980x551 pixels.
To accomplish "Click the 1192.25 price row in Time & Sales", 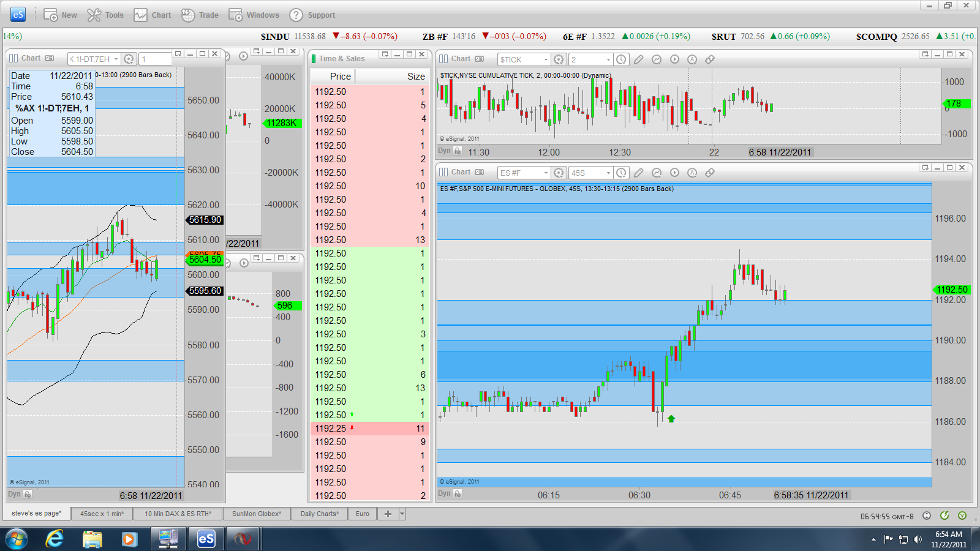I will [x=370, y=429].
